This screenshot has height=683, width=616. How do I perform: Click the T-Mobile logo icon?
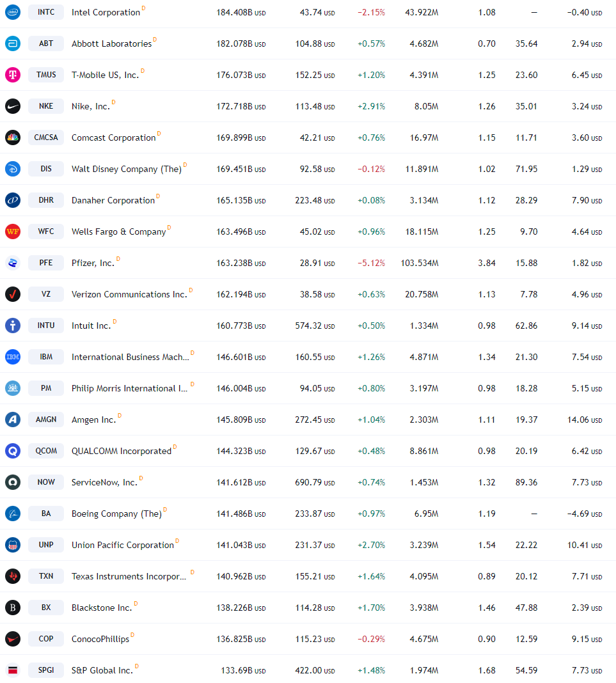pos(13,75)
